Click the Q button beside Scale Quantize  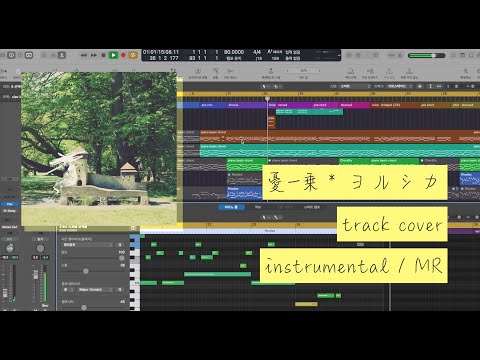pyautogui.click(x=120, y=290)
